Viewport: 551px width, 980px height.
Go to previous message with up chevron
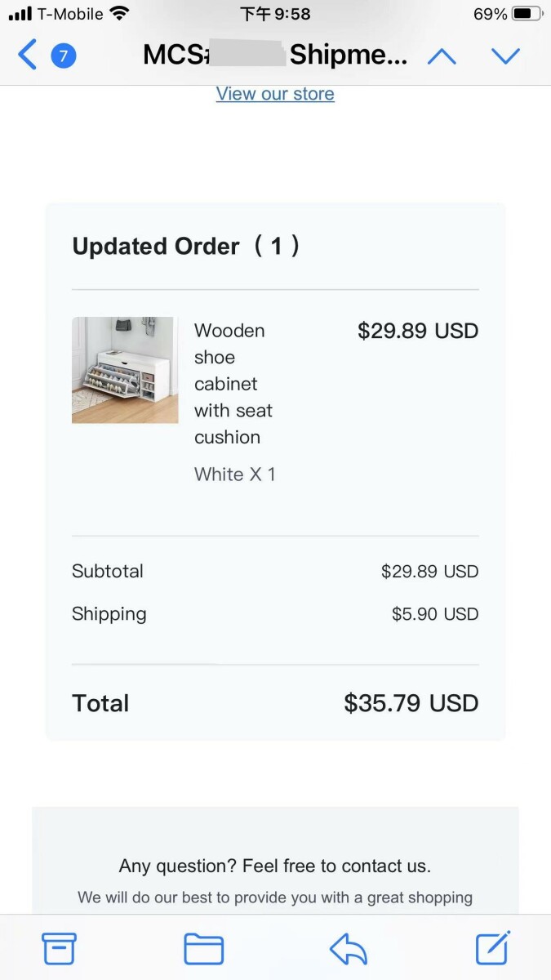[442, 56]
